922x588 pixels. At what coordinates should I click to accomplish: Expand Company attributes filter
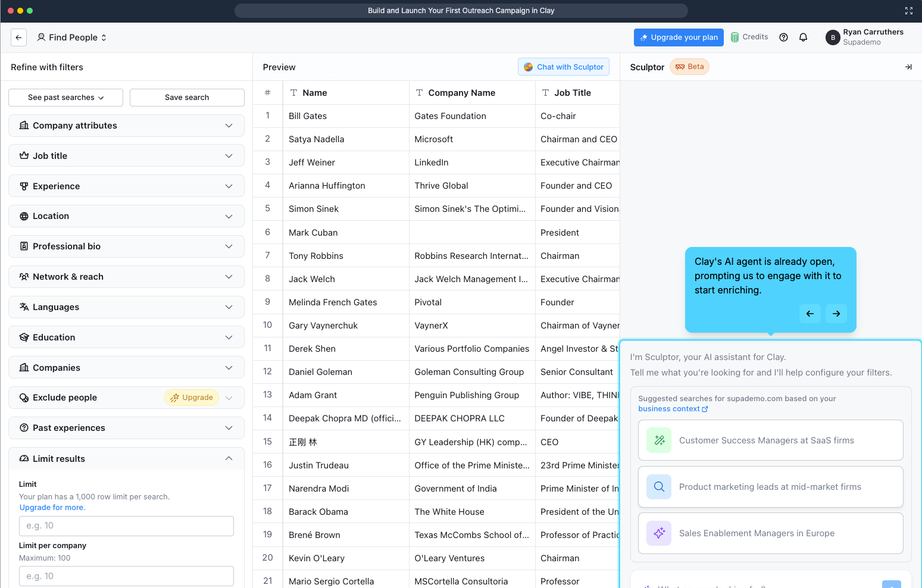click(126, 126)
